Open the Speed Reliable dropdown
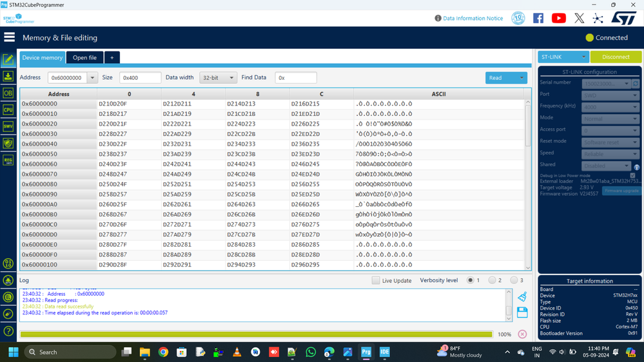The image size is (644, 362). pos(610,154)
